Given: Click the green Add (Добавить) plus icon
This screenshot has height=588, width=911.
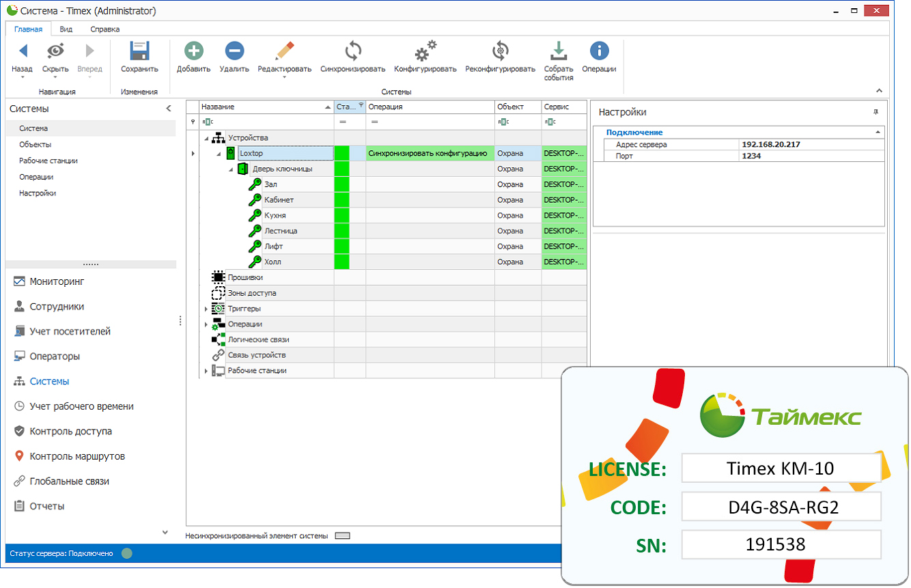Looking at the screenshot, I should click(x=193, y=51).
